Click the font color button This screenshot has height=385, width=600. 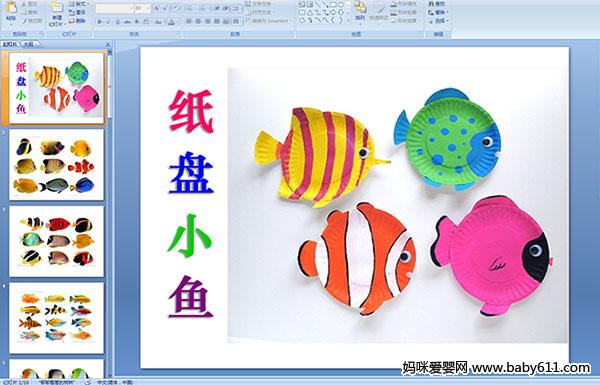tap(171, 22)
